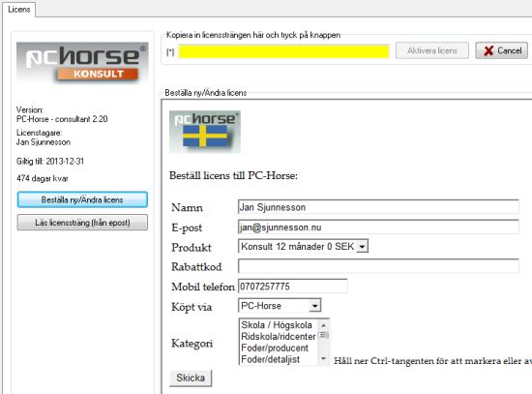Image resolution: width=532 pixels, height=394 pixels.
Task: Select Ridskola/ridcenter category
Action: [279, 337]
